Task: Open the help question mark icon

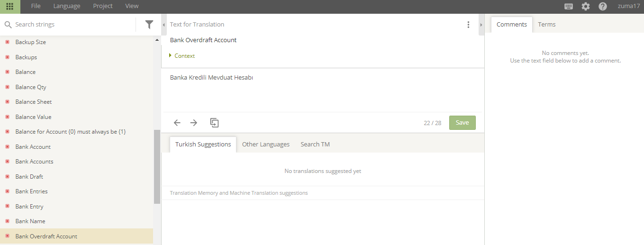Action: (603, 6)
